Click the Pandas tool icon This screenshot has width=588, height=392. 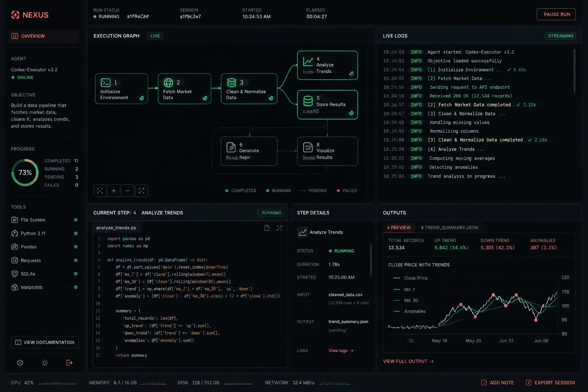15,247
